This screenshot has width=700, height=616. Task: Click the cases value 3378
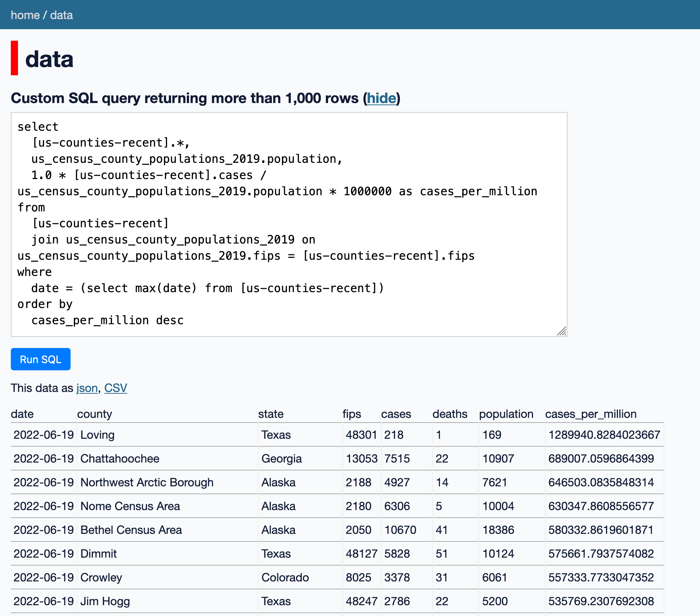point(397,577)
